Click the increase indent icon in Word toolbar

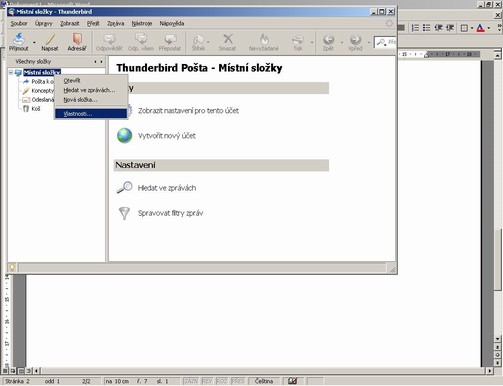[x=450, y=28]
